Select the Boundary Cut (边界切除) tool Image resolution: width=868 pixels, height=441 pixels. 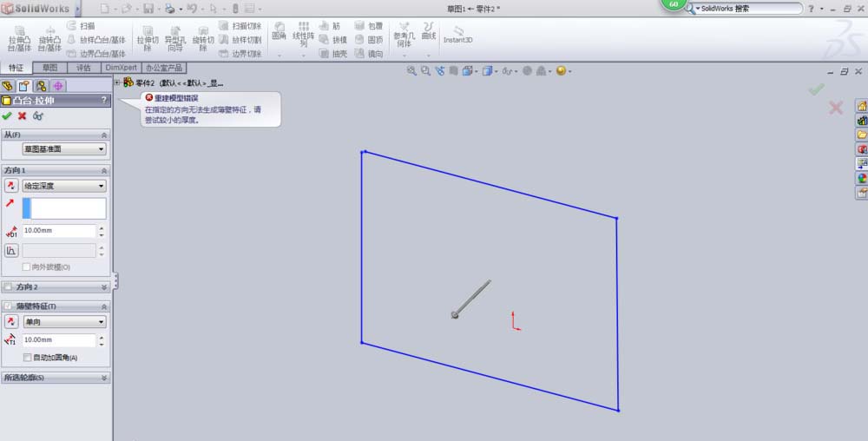pyautogui.click(x=240, y=54)
